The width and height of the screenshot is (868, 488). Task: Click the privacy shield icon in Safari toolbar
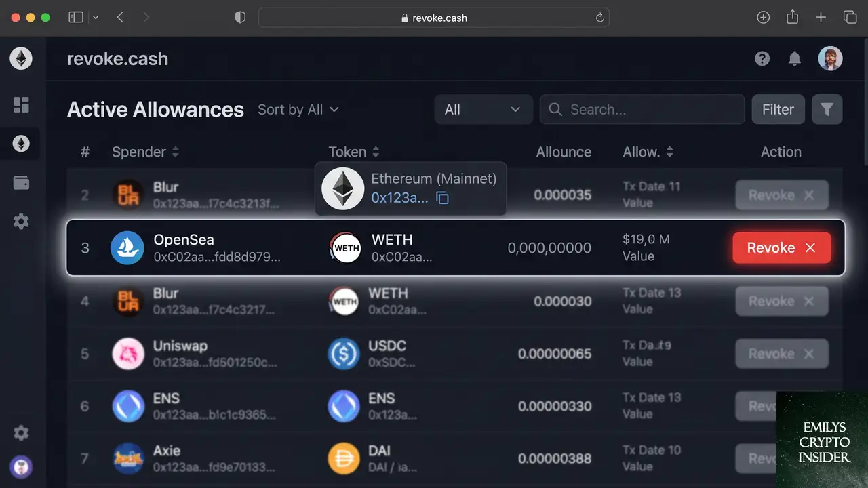point(240,18)
